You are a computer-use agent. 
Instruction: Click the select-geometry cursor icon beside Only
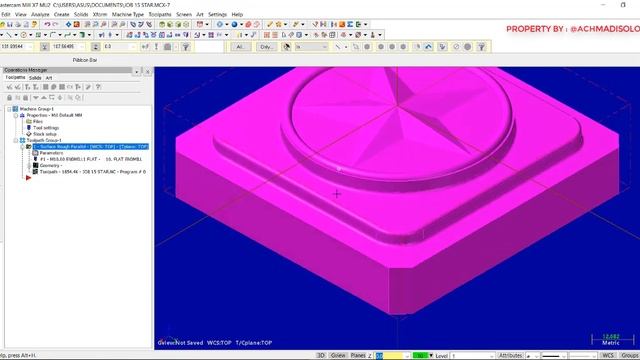[x=287, y=47]
